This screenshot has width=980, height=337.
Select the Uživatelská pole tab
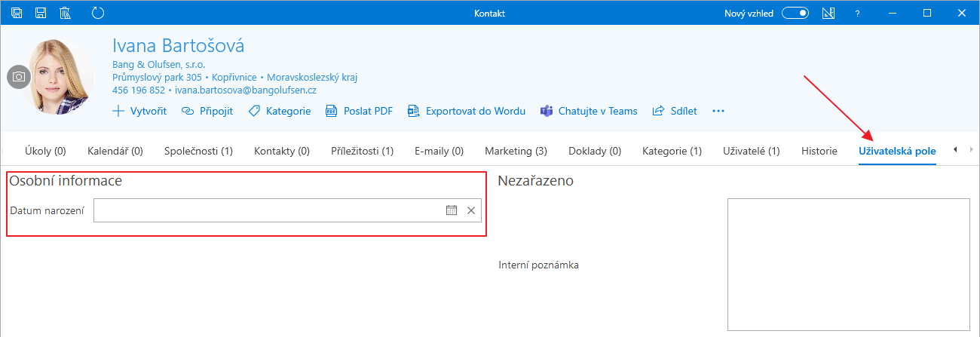coord(897,151)
